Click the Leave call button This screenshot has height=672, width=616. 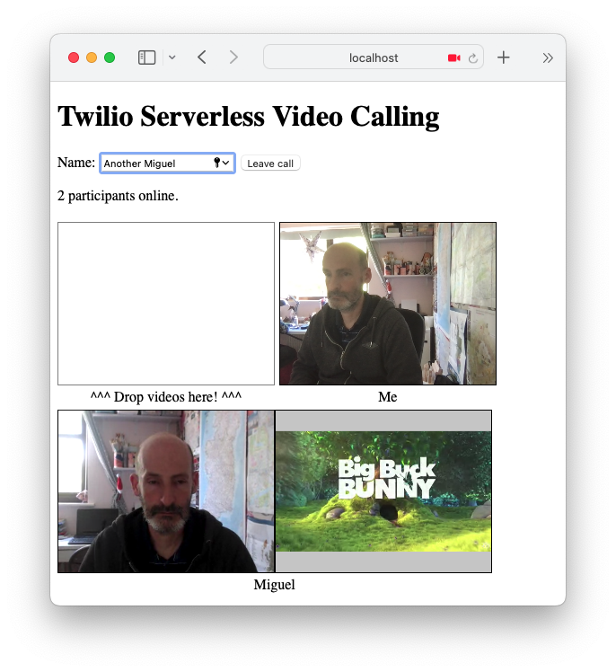pyautogui.click(x=270, y=164)
